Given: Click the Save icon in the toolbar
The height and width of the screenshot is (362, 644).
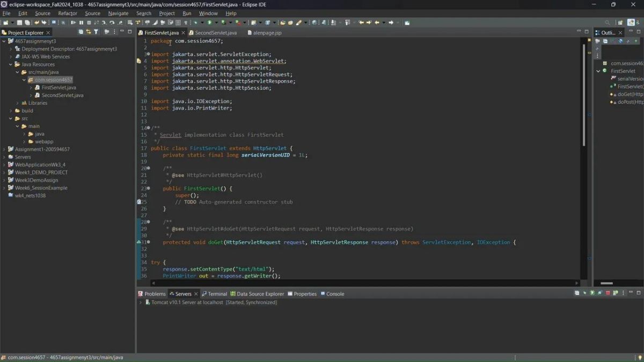Looking at the screenshot, I should click(x=19, y=23).
